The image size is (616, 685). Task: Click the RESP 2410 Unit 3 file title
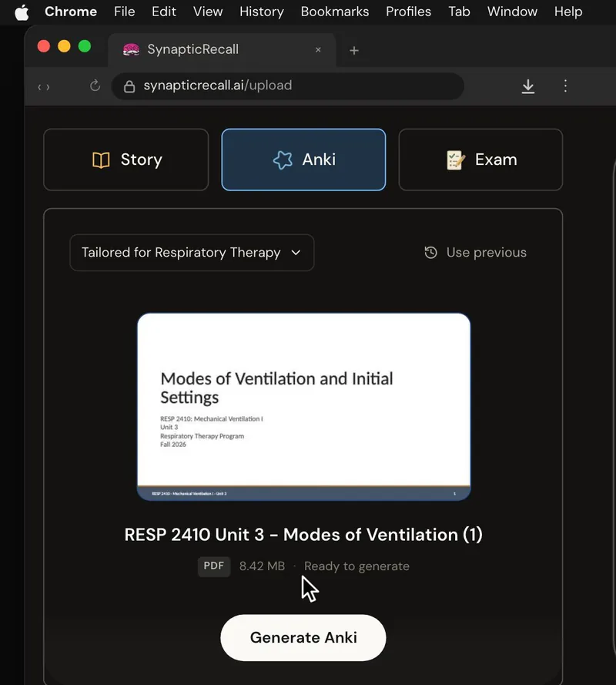(x=303, y=535)
